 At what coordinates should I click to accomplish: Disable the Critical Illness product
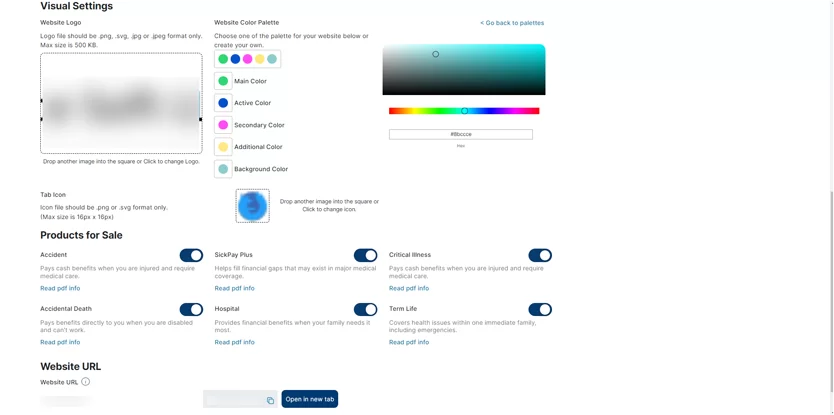click(x=540, y=255)
